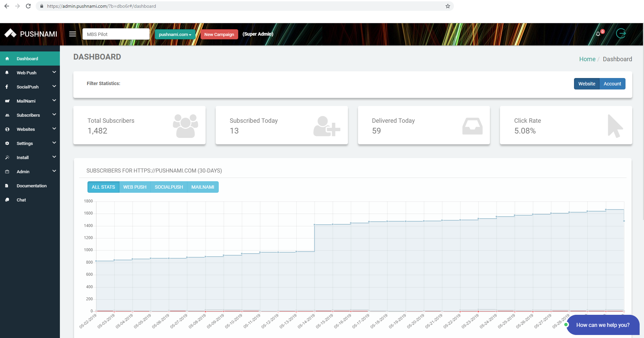This screenshot has height=338, width=644.
Task: Switch filter statistics to Account
Action: click(x=612, y=84)
